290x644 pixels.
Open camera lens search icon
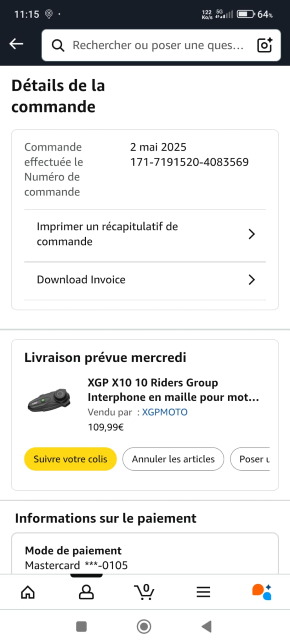pyautogui.click(x=264, y=45)
